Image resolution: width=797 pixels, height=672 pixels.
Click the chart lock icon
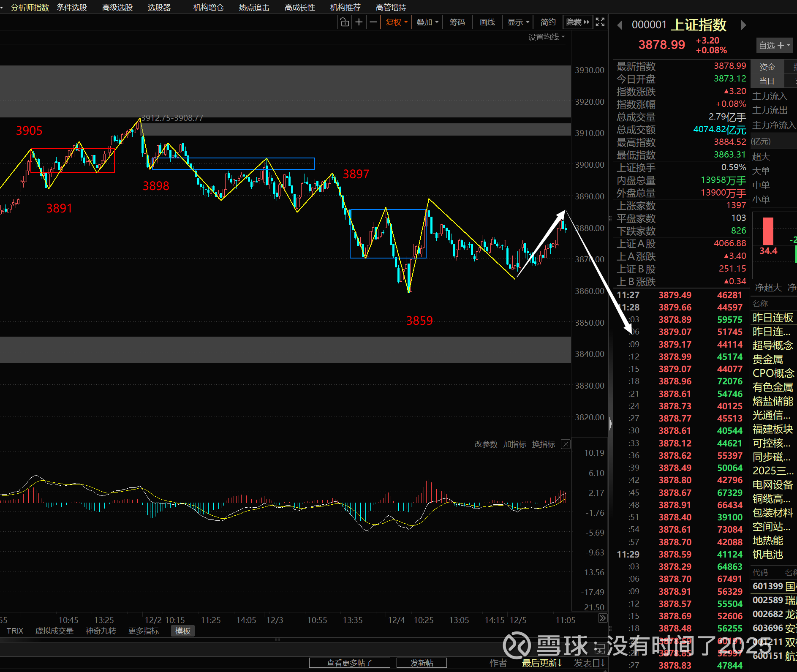point(345,22)
